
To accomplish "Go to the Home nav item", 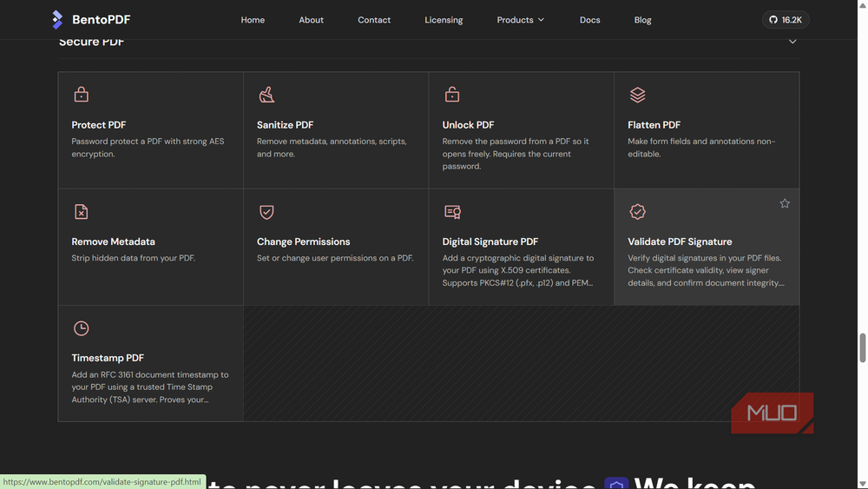I will pos(253,20).
